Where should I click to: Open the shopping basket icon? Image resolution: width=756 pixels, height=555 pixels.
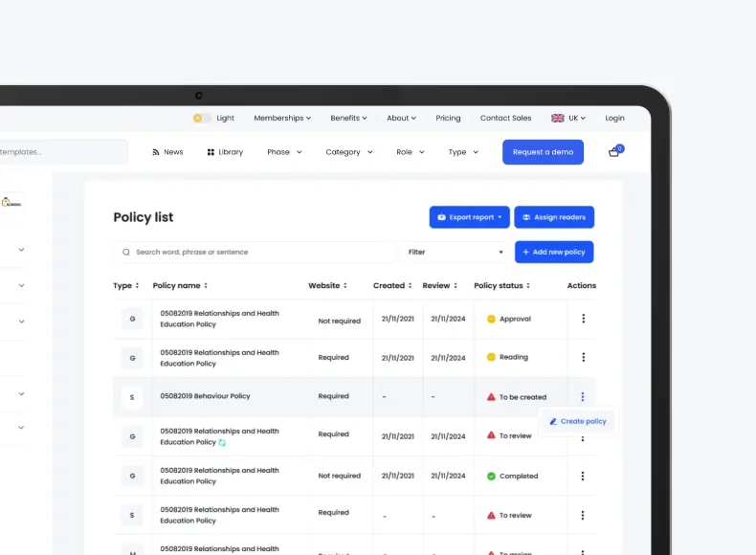click(614, 151)
